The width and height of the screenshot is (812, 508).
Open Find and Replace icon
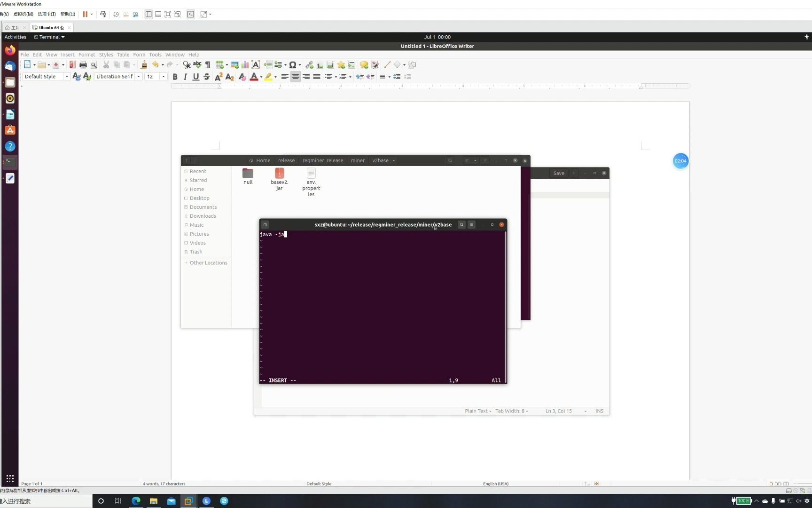pos(187,65)
